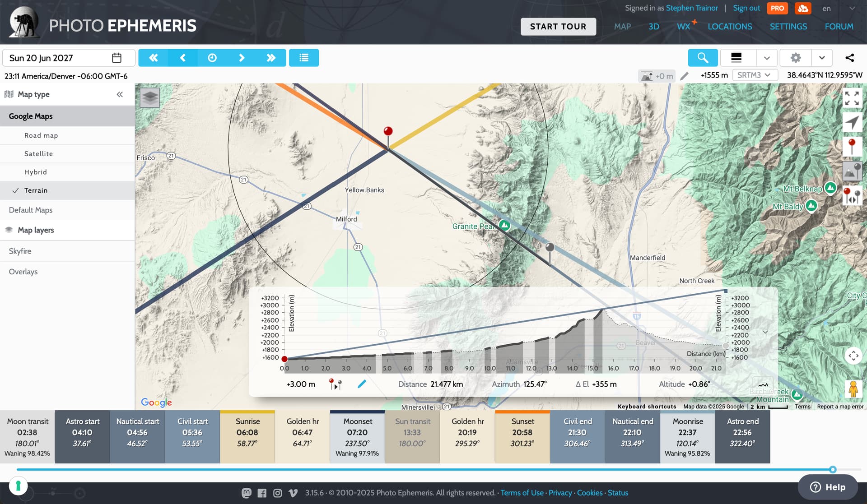This screenshot has height=504, width=867.
Task: Click the green keyhole privacy badge
Action: pyautogui.click(x=18, y=486)
